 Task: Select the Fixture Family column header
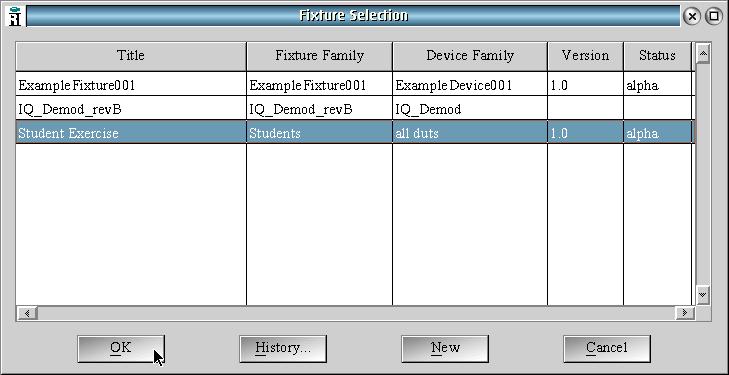(x=319, y=56)
